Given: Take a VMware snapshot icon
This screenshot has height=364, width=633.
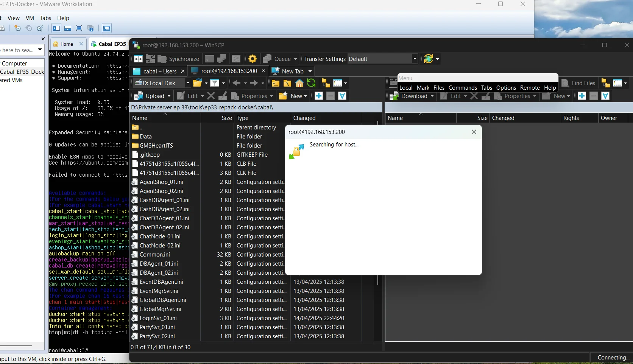Looking at the screenshot, I should point(17,28).
